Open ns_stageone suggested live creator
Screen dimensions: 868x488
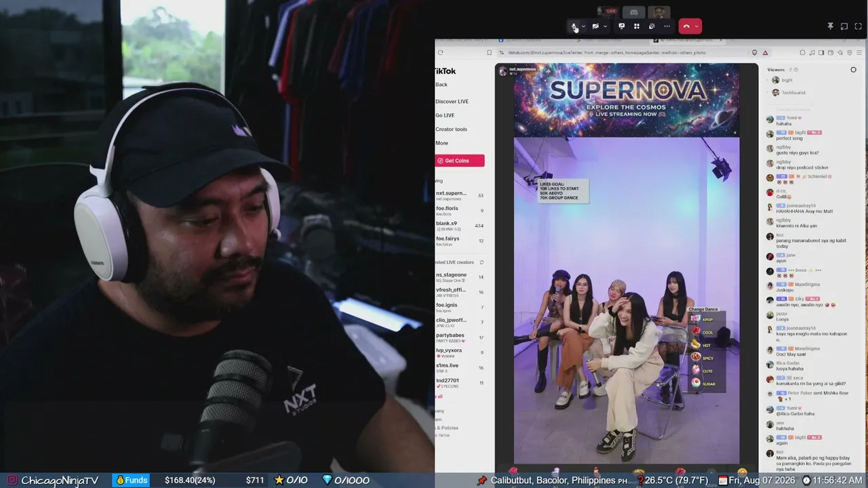pos(460,277)
